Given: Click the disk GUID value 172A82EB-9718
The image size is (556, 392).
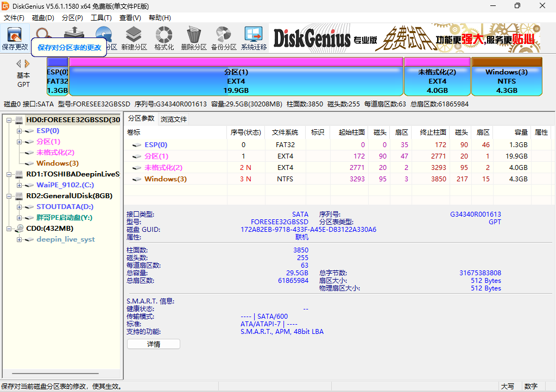Looking at the screenshot, I should pyautogui.click(x=308, y=230).
